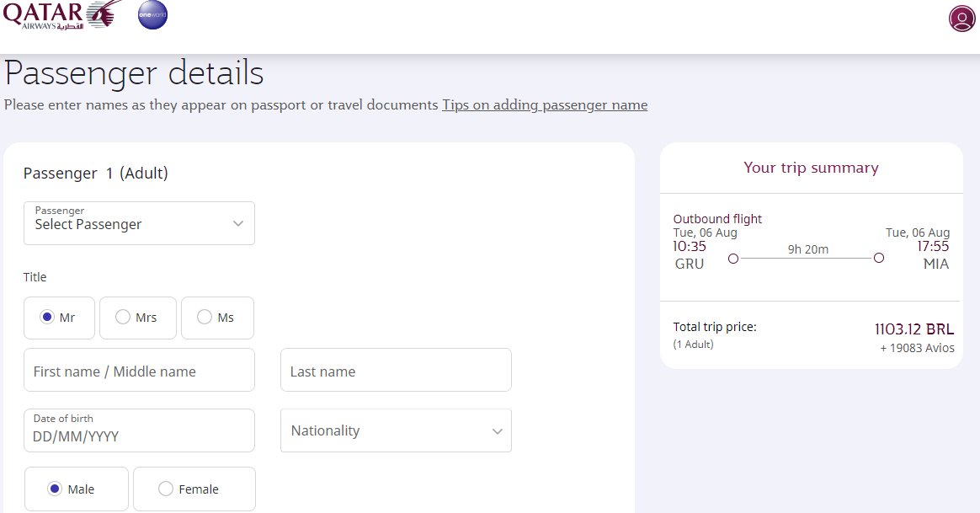Click the Date of birth field
980x513 pixels.
tap(139, 430)
